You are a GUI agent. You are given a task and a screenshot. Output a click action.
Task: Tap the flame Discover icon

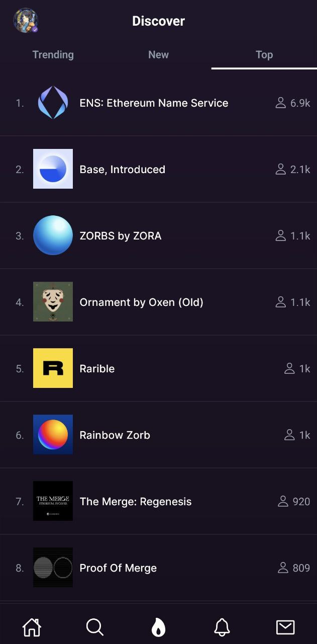158,627
